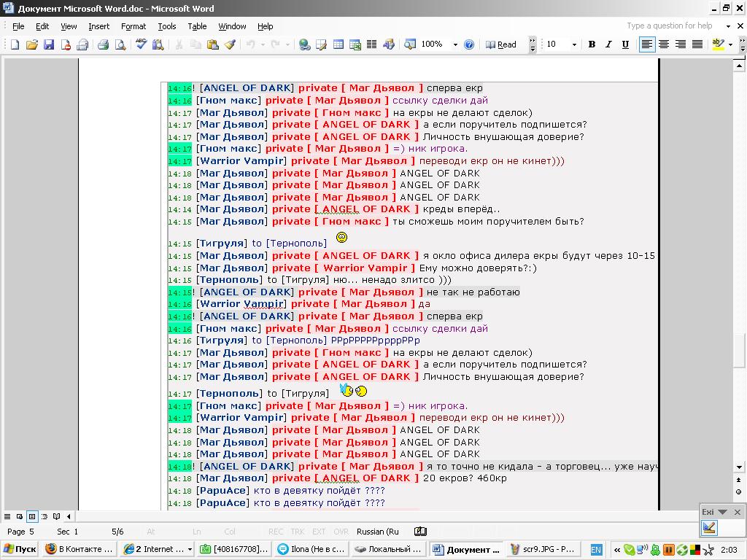Select the Format Painter brush
747x560 pixels.
click(x=230, y=44)
